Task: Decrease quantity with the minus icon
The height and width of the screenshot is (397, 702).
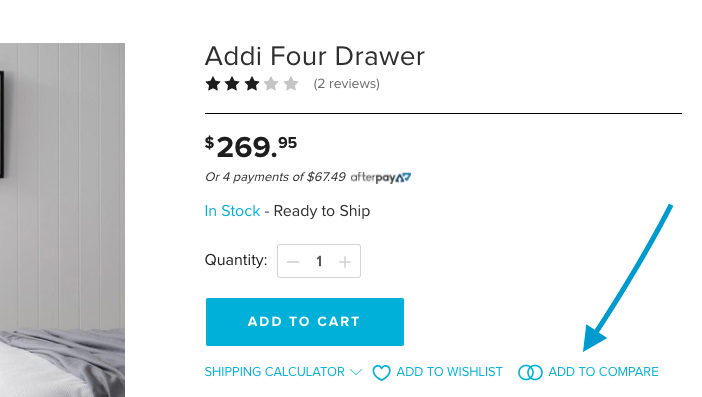Action: coord(293,261)
